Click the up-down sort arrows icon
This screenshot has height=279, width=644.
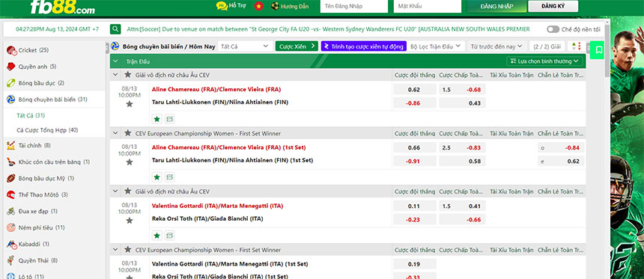[577, 46]
